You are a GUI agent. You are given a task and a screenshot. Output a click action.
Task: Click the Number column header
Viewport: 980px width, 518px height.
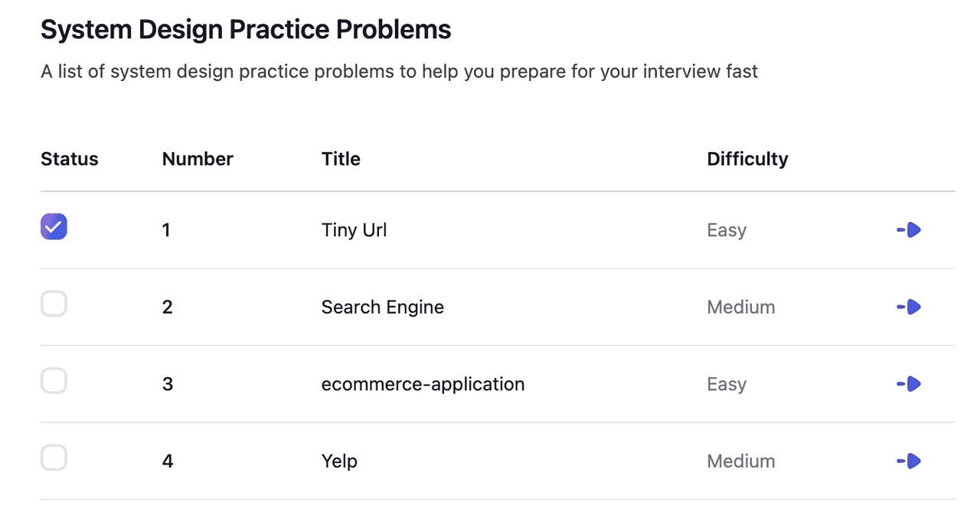coord(198,159)
